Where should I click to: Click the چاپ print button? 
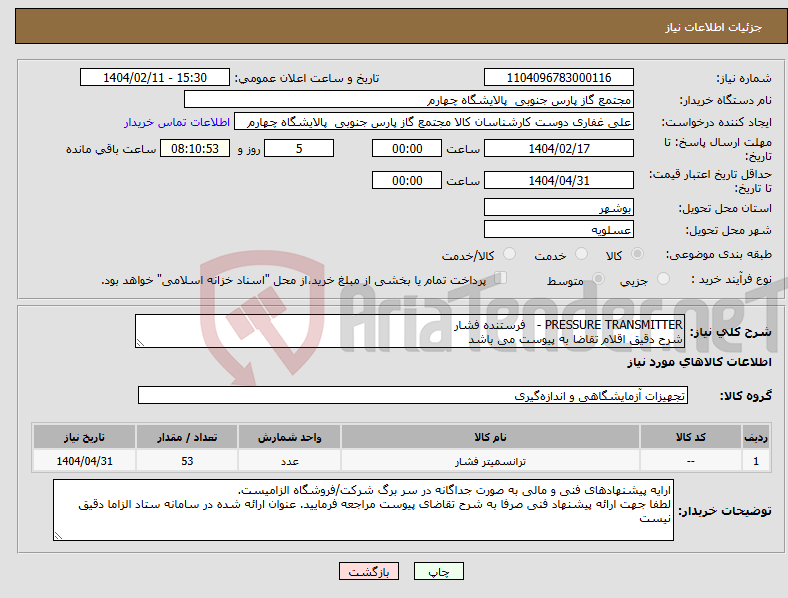click(439, 571)
